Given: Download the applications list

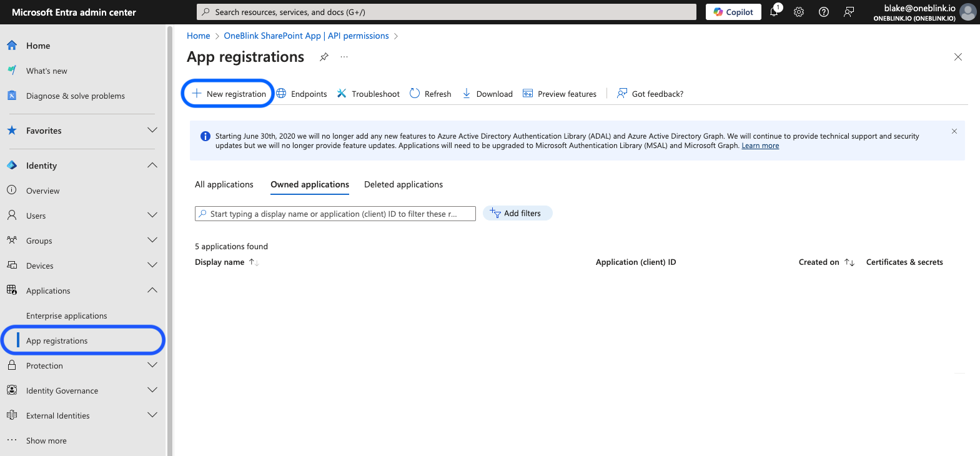Looking at the screenshot, I should (x=487, y=94).
